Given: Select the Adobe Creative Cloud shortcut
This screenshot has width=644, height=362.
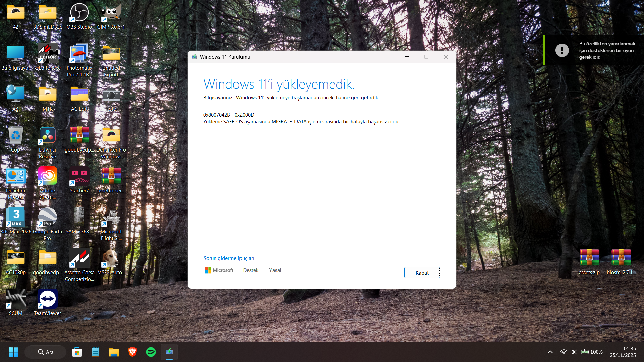Looking at the screenshot, I should pos(47,176).
